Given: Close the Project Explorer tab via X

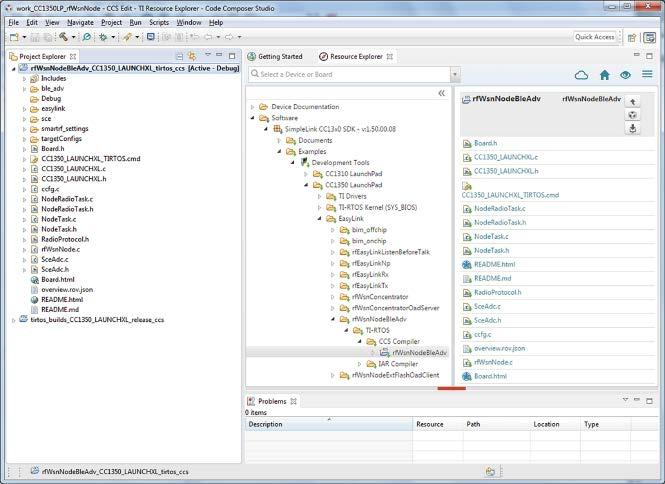Looking at the screenshot, I should 73,56.
